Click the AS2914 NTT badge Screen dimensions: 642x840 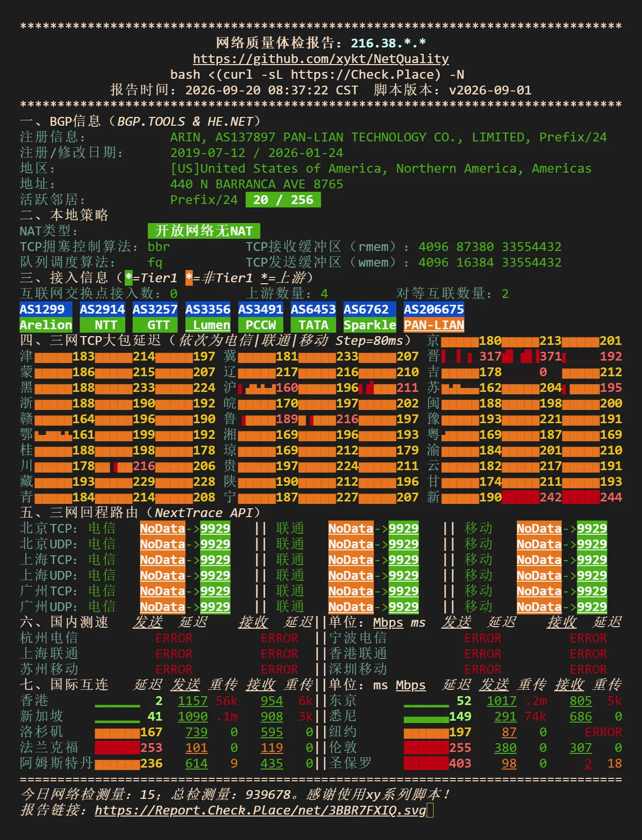coord(103,317)
